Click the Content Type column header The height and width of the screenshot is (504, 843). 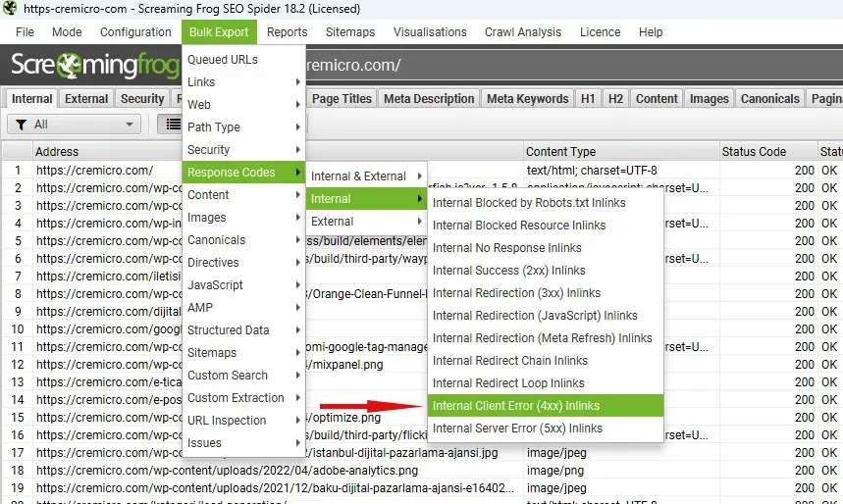[x=560, y=152]
